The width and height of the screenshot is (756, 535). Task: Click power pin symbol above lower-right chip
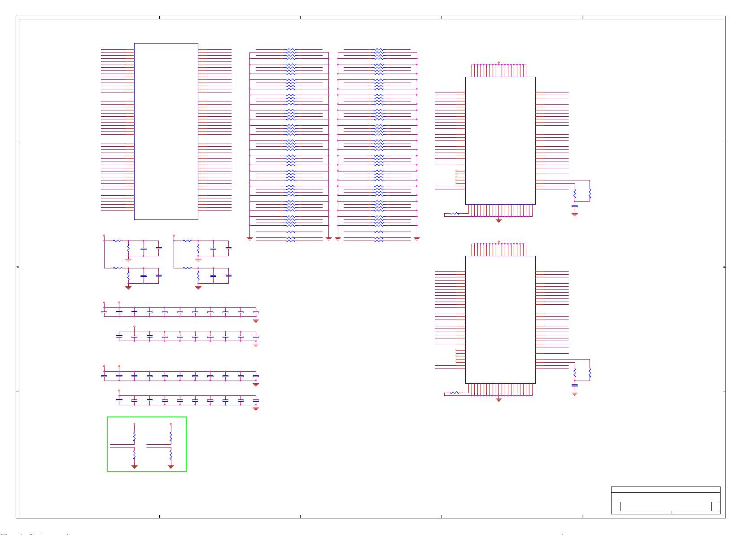[498, 242]
